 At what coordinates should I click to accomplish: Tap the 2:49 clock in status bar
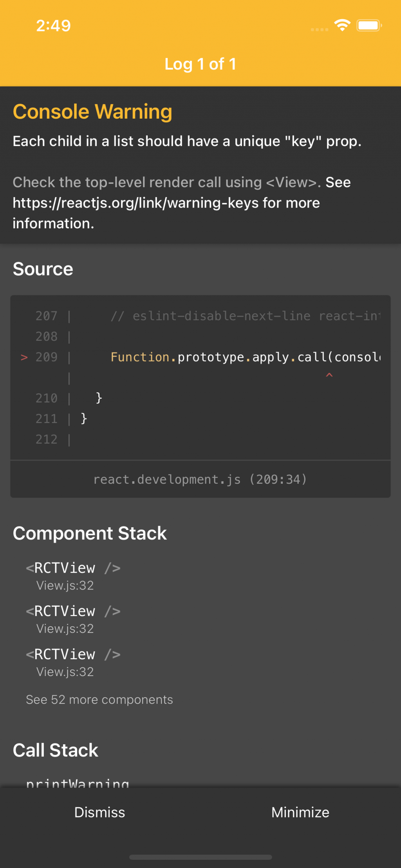click(54, 26)
